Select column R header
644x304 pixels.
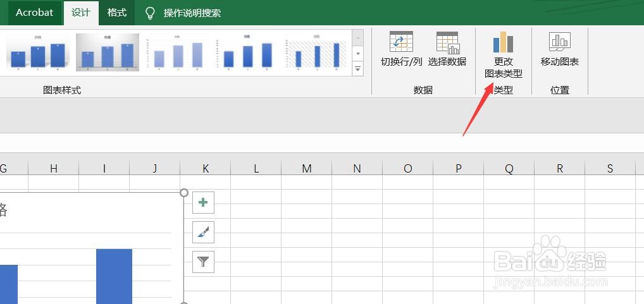point(560,168)
